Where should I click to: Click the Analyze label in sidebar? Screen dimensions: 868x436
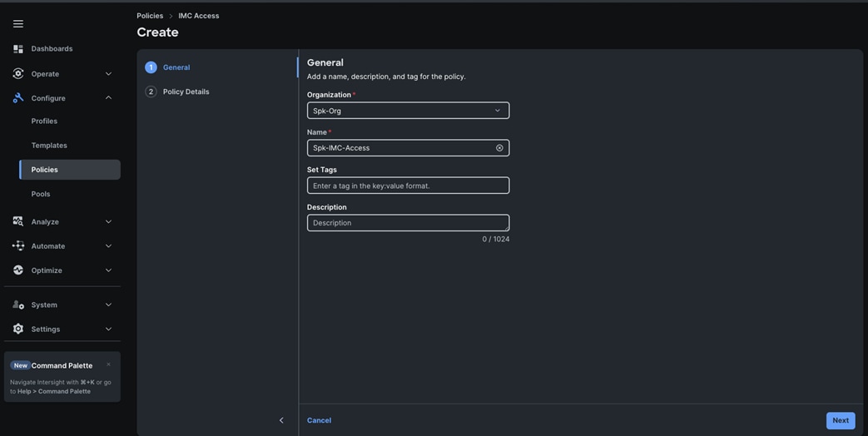tap(45, 222)
